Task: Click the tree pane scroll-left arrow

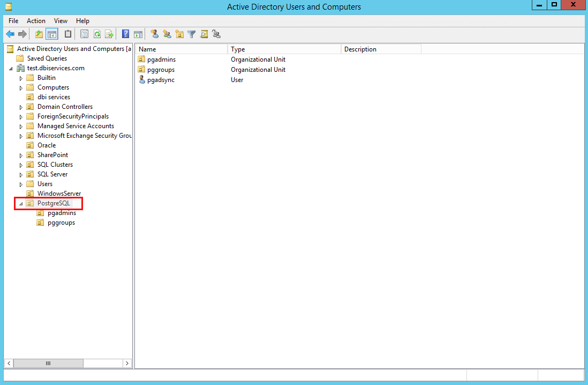Action: click(x=9, y=363)
